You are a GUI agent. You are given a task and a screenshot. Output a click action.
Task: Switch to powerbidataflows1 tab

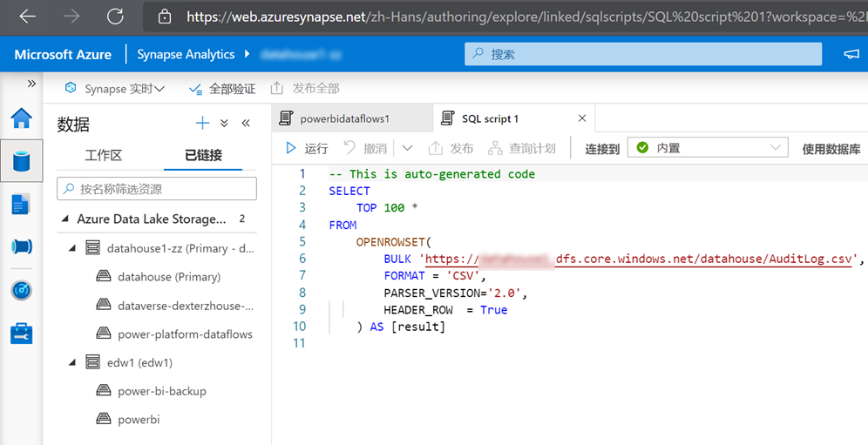(x=353, y=118)
